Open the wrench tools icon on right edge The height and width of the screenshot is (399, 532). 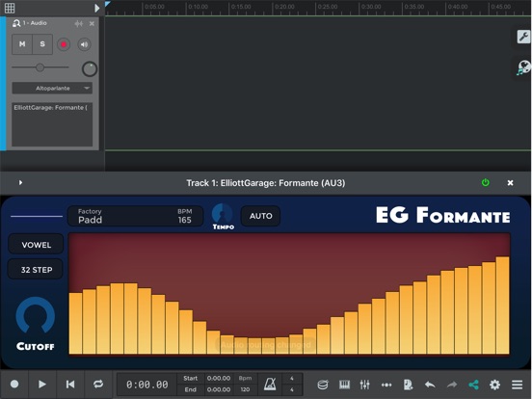(x=523, y=37)
